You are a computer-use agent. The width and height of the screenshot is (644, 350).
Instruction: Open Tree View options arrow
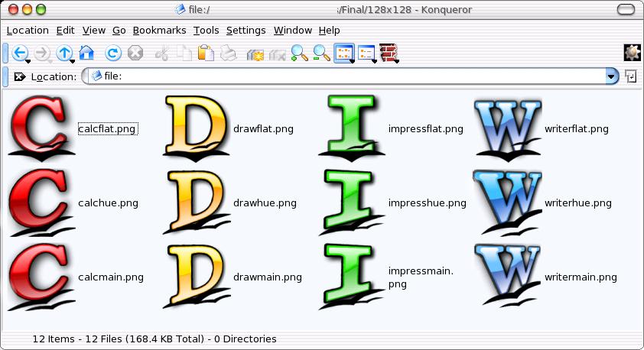tap(374, 62)
